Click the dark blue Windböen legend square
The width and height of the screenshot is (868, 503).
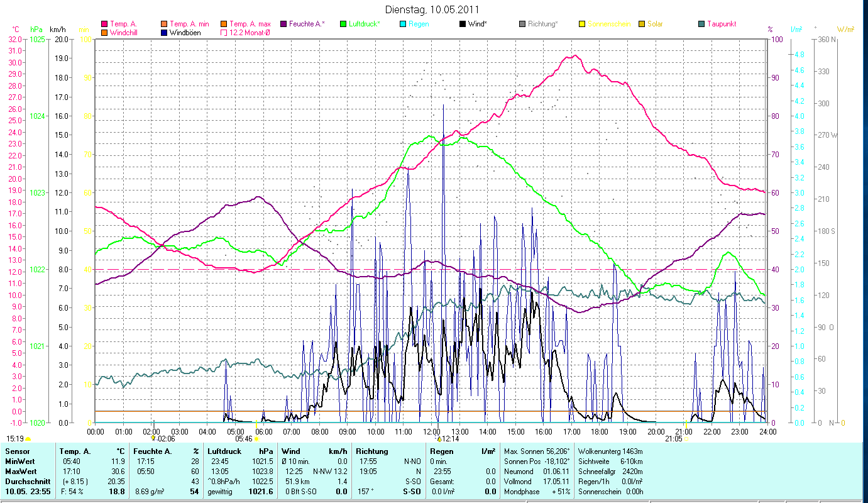[164, 32]
